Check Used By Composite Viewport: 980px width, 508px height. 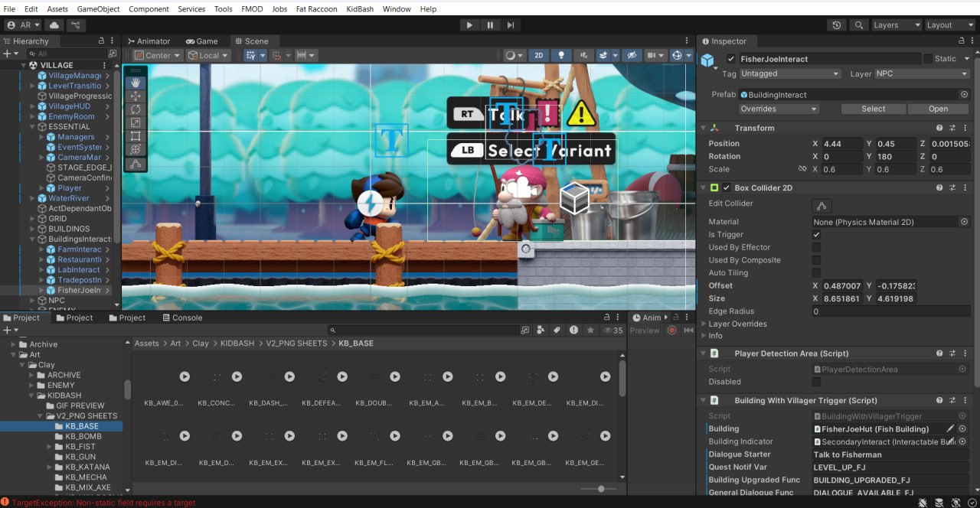pos(816,260)
